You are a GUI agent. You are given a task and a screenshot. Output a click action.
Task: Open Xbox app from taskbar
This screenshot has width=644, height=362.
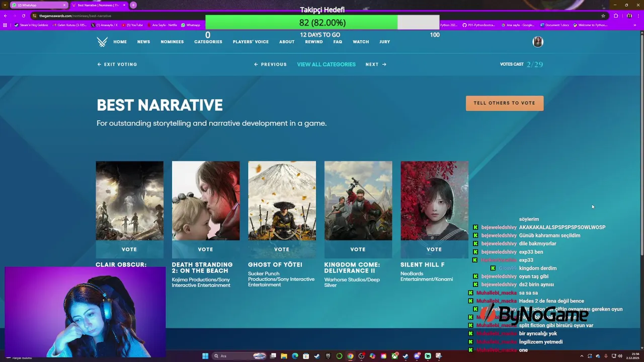(x=395, y=356)
